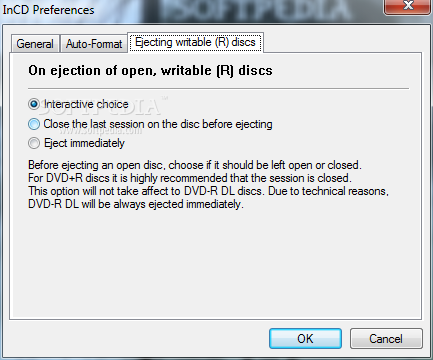Click the 'On ejection of open, writable (R) discs' heading
Image resolution: width=433 pixels, height=360 pixels.
[150, 71]
